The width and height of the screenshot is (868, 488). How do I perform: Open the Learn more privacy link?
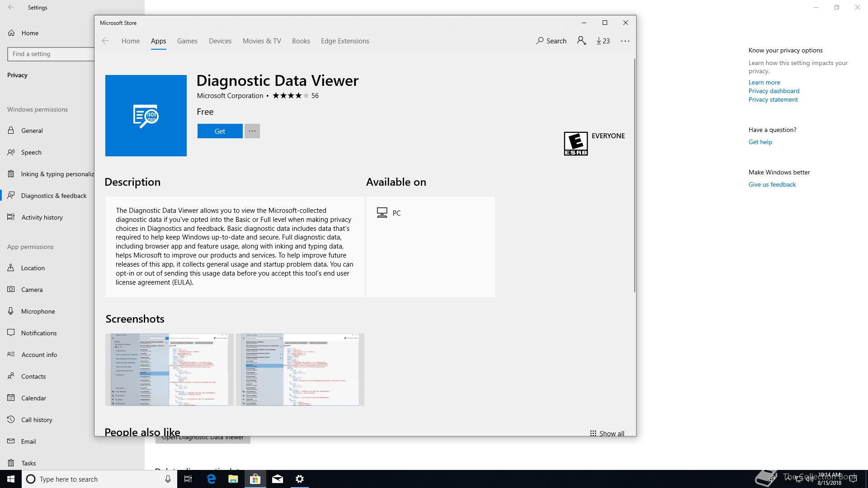764,82
